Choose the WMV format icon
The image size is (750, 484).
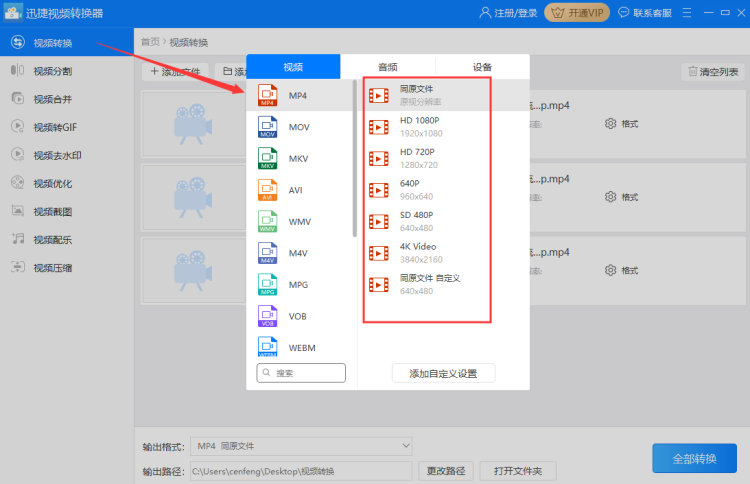click(x=267, y=221)
